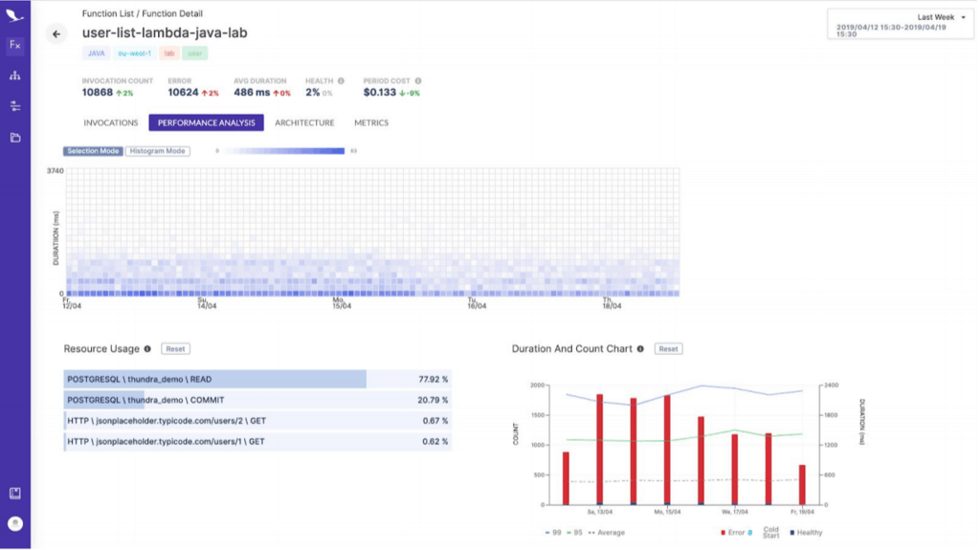This screenshot has width=980, height=550.
Task: Reset the Resource Usage panel
Action: coord(175,349)
